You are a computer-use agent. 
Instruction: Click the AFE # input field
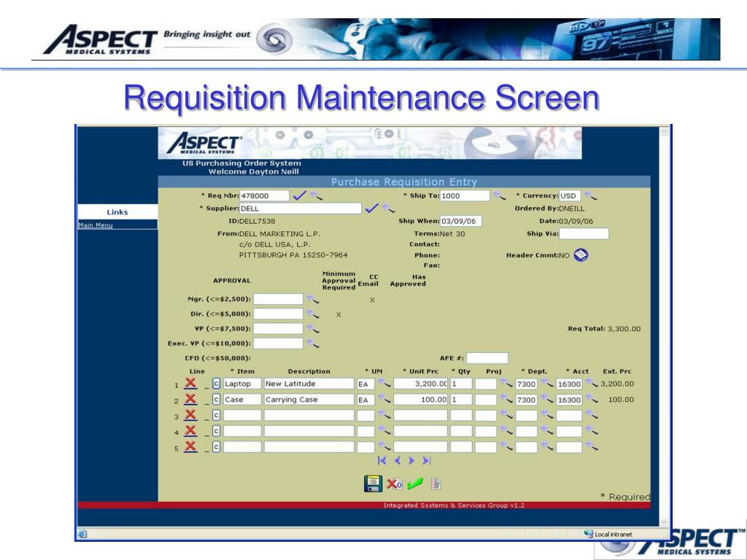tap(487, 358)
